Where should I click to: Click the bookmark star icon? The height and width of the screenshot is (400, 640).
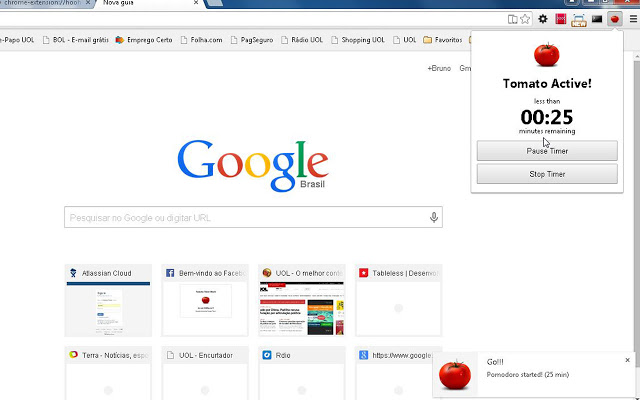[525, 19]
